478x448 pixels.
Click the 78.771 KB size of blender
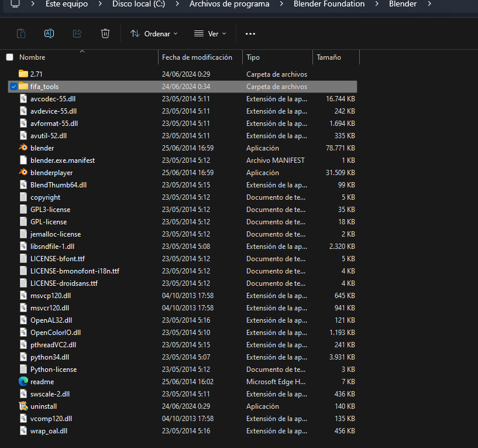[340, 148]
